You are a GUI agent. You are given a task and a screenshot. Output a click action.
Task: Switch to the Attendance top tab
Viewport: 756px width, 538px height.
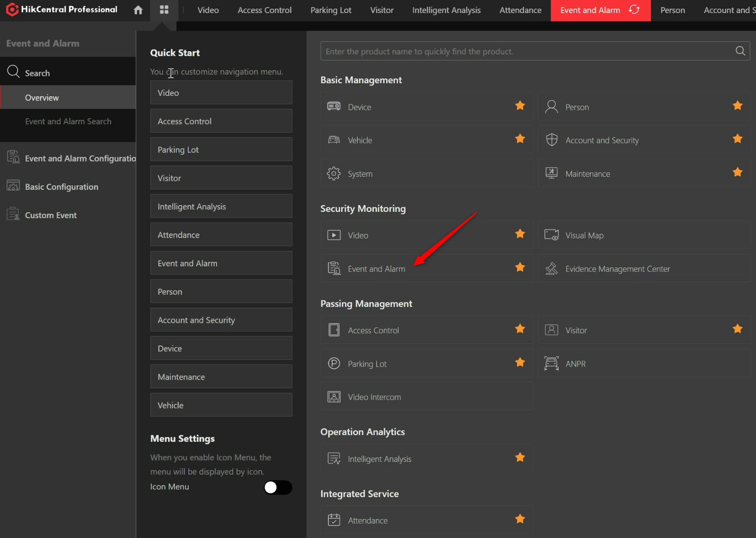click(520, 10)
